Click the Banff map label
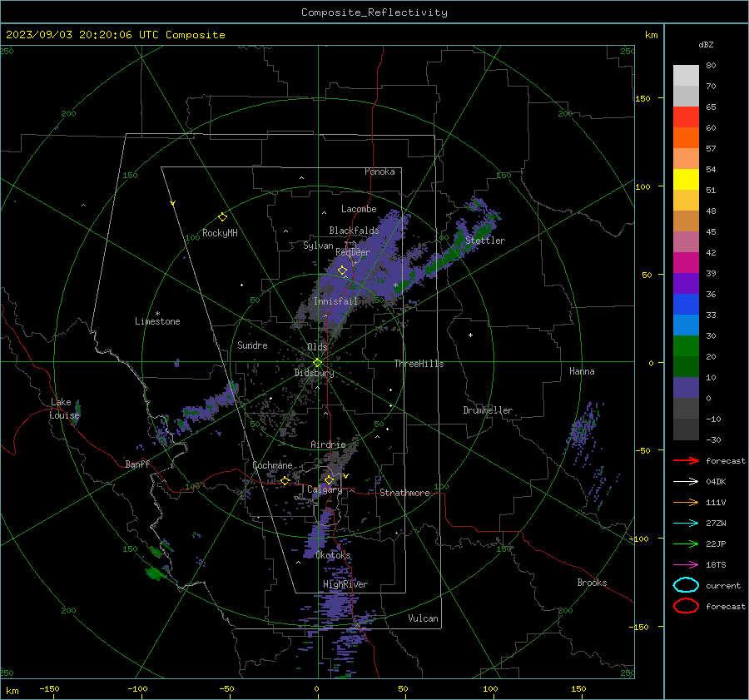 click(137, 464)
